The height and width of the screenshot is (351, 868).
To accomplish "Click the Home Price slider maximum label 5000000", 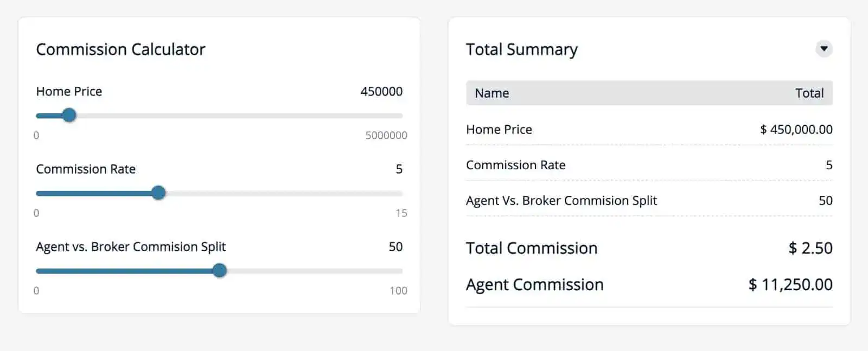I will (x=386, y=135).
